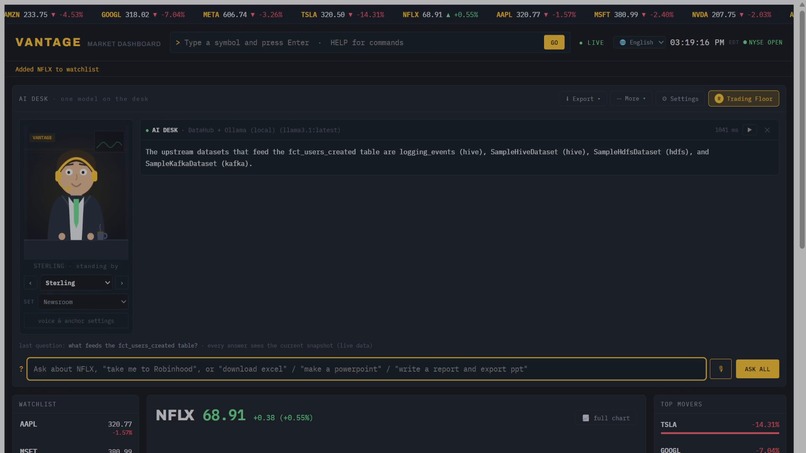Click TSLA 320.50 in the ticker tape
The width and height of the screenshot is (806, 453).
point(342,15)
